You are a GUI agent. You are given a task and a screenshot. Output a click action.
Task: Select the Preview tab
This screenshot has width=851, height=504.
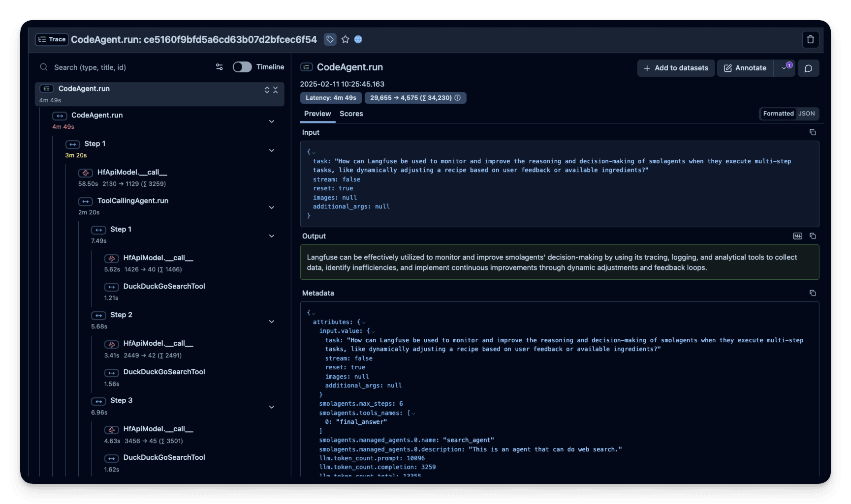317,114
